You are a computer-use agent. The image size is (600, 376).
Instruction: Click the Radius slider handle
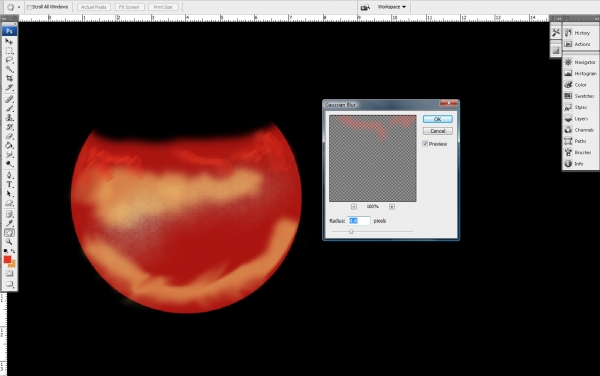[x=351, y=231]
